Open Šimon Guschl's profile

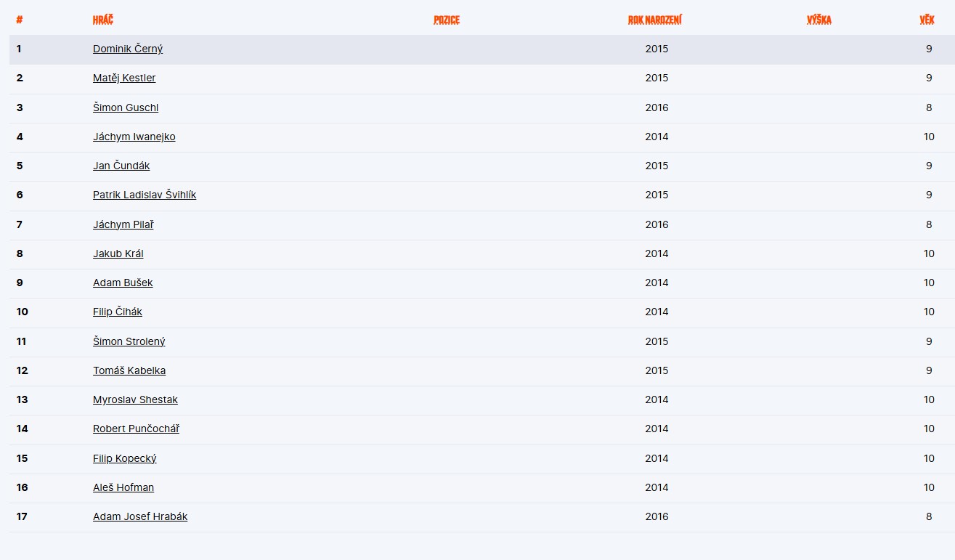coord(126,107)
